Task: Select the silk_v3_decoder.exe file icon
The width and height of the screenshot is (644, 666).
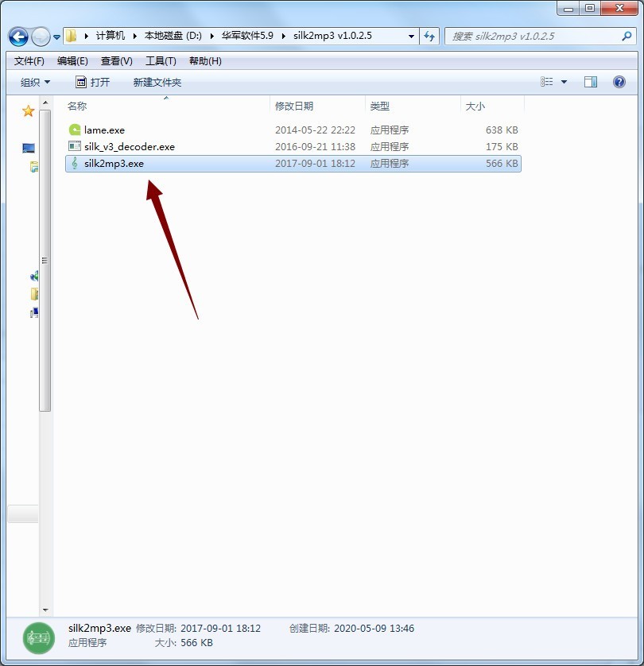Action: 75,146
